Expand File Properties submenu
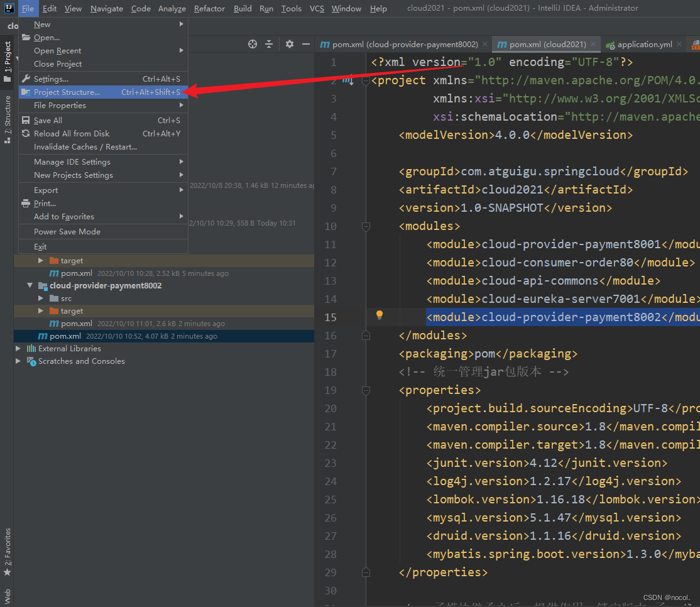This screenshot has width=700, height=607. [103, 106]
